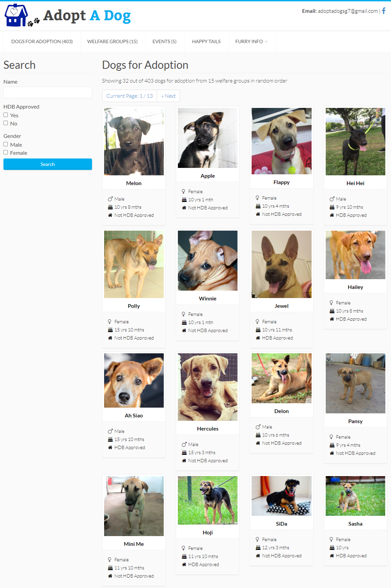Select the Female gender filter checkbox
Viewport: 391px width, 588px height.
click(x=6, y=152)
